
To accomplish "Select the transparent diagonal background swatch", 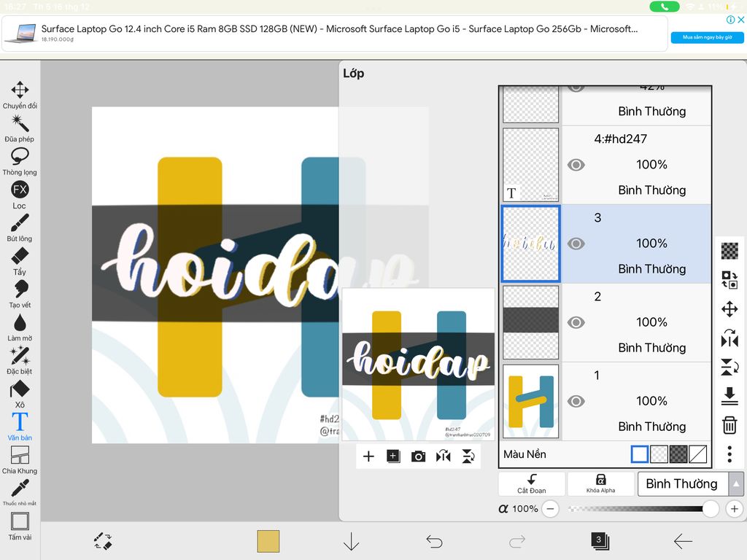I will (x=697, y=454).
